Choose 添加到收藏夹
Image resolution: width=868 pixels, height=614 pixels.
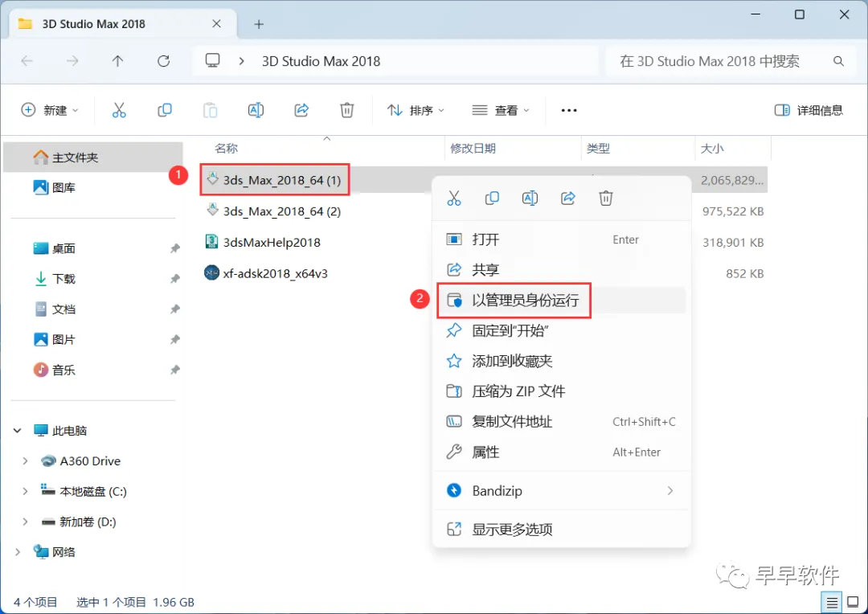pyautogui.click(x=561, y=361)
